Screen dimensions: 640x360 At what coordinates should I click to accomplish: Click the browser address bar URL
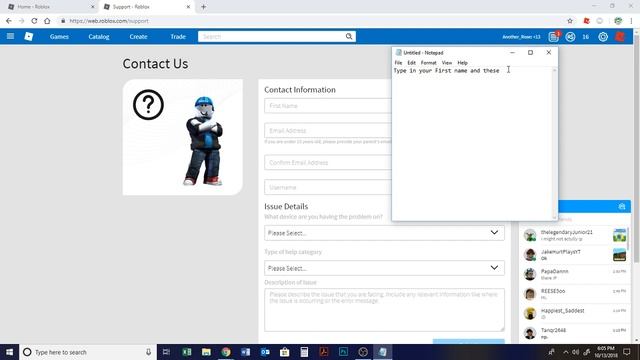tap(109, 21)
